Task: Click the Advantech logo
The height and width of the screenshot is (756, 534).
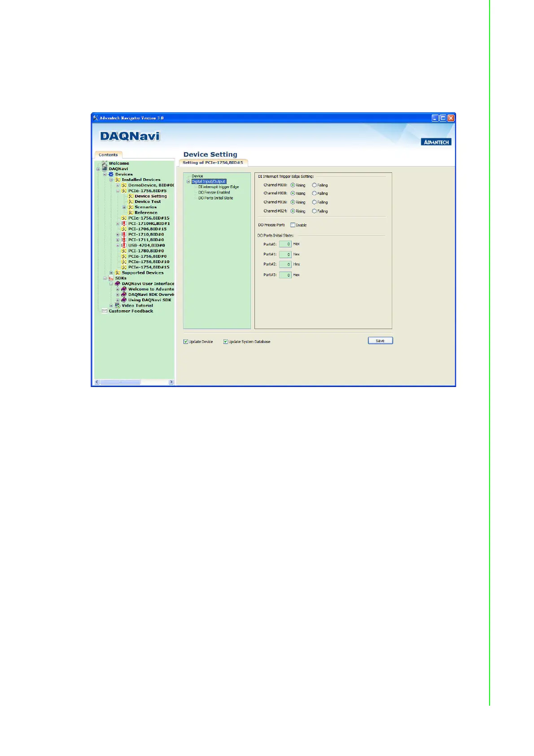Action: coord(436,142)
